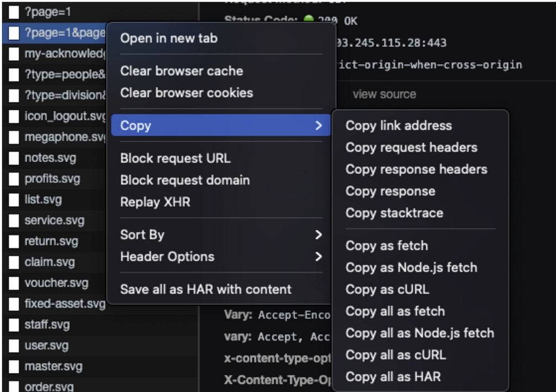The width and height of the screenshot is (556, 392).
Task: Choose Block request URL
Action: tap(175, 158)
